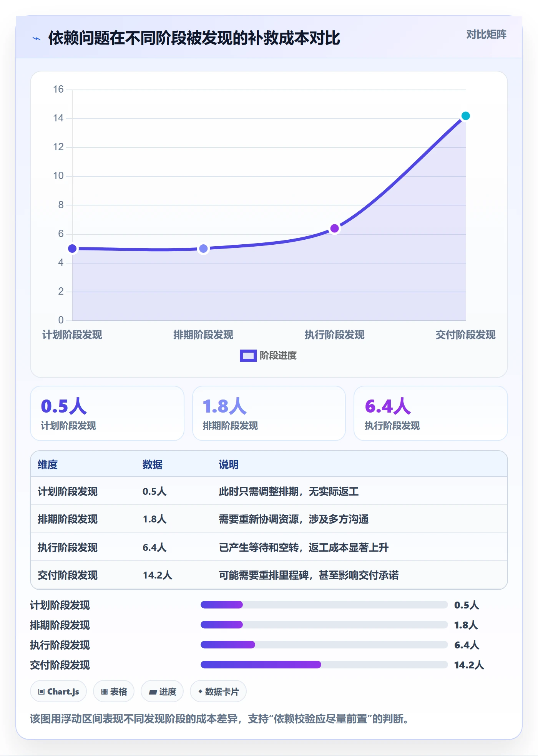Click table cell 可能需要重排里程碑，甚至影响交付承诺
Screen dimensions: 538x756
point(309,575)
